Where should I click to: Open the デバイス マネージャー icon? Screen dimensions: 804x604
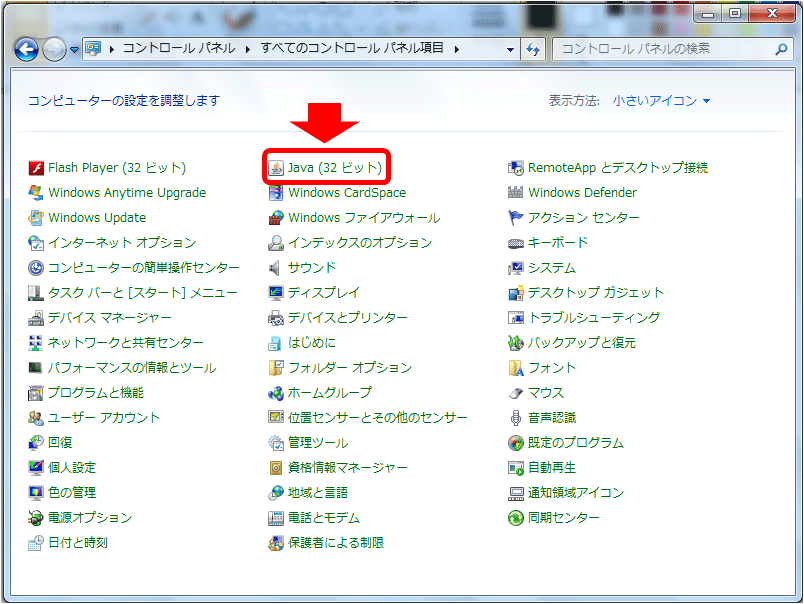pyautogui.click(x=36, y=318)
